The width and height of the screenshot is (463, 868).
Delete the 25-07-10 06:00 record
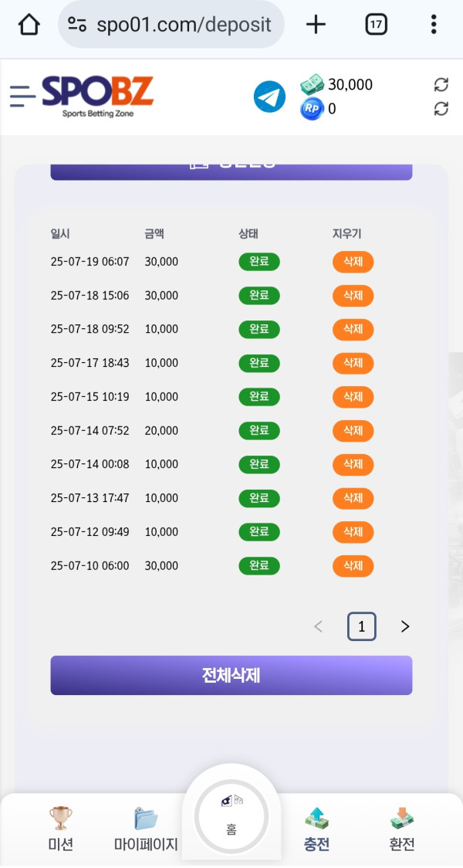(x=353, y=566)
